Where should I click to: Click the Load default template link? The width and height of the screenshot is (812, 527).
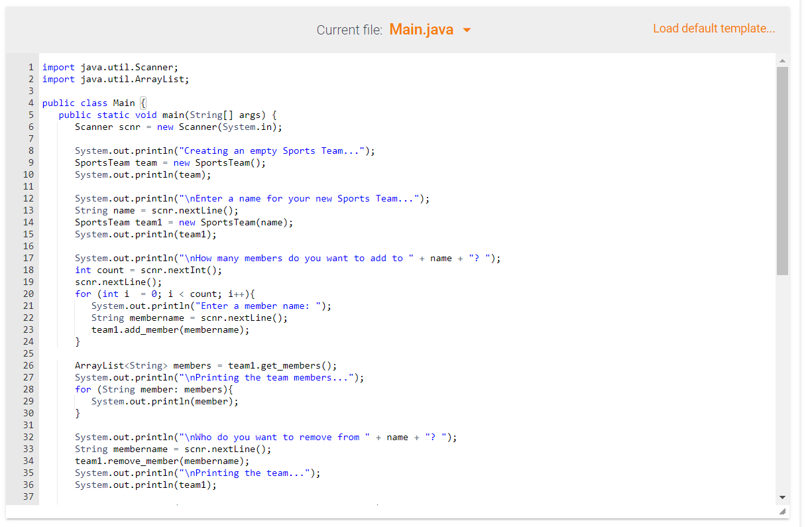tap(714, 29)
